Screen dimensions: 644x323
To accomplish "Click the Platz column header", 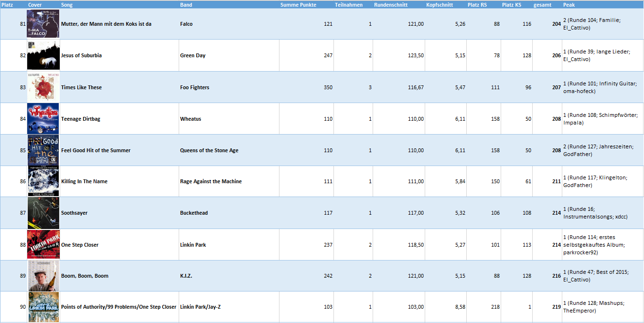I will click(x=8, y=5).
